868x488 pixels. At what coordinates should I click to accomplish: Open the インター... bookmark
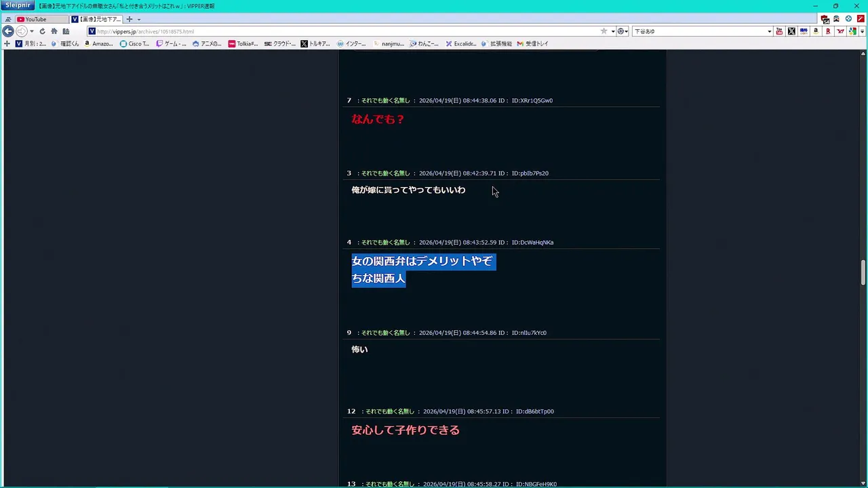coord(351,43)
